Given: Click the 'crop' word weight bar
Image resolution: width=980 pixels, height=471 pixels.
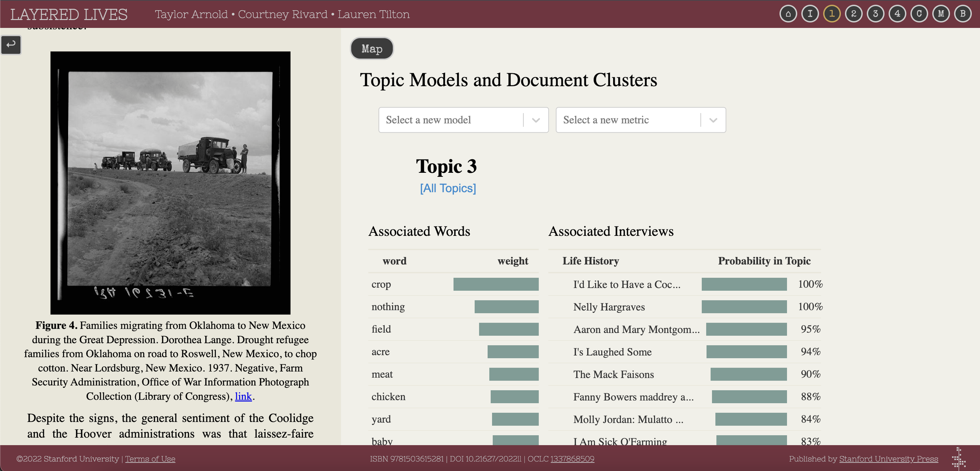Looking at the screenshot, I should coord(496,284).
